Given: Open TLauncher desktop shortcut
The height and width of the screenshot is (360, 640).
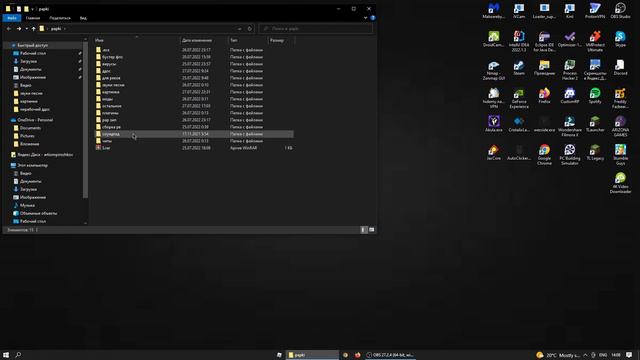Looking at the screenshot, I should (x=595, y=124).
